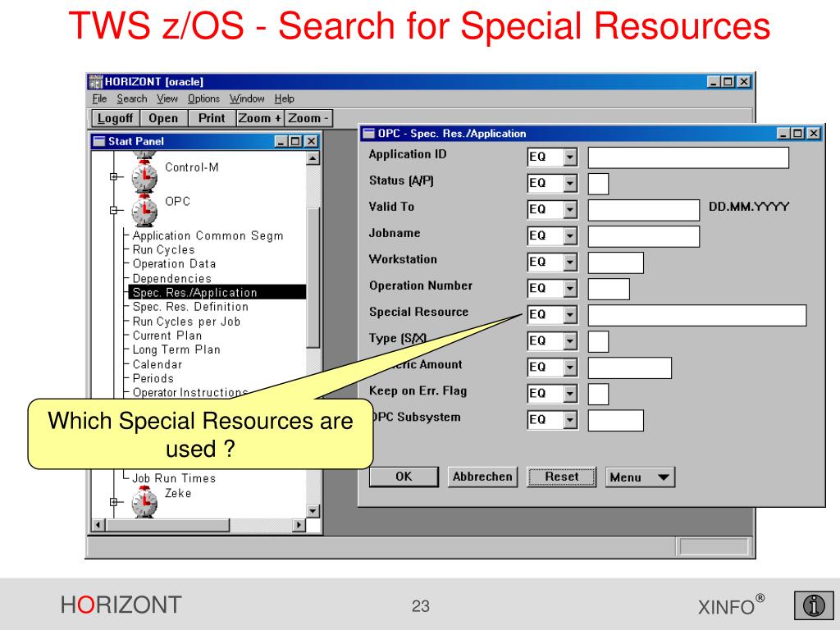Click Start Panel scrollbar down arrow
This screenshot has height=630, width=840.
(x=313, y=511)
